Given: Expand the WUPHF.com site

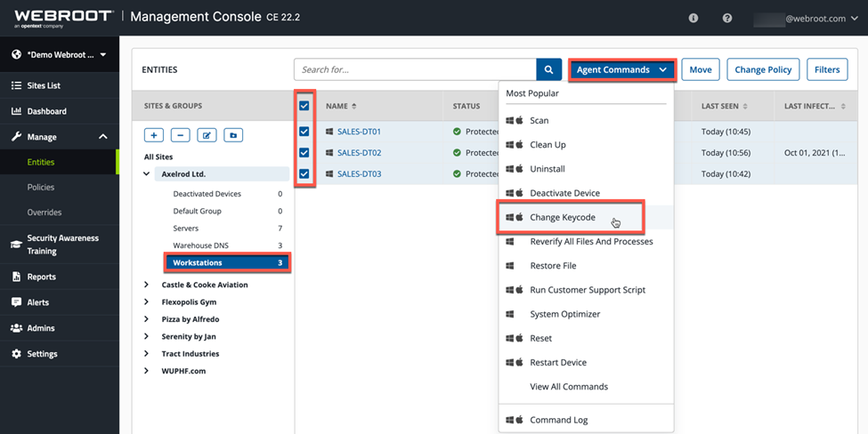Looking at the screenshot, I should click(147, 371).
